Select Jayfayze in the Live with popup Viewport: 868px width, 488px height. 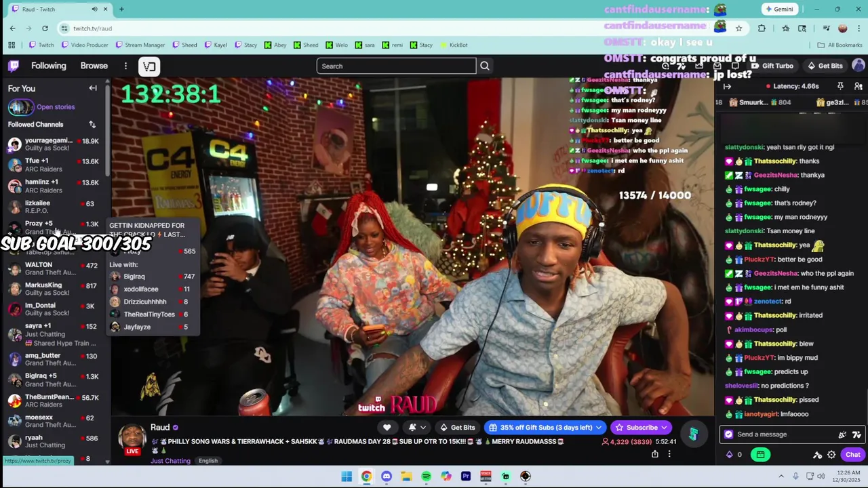[x=152, y=327]
